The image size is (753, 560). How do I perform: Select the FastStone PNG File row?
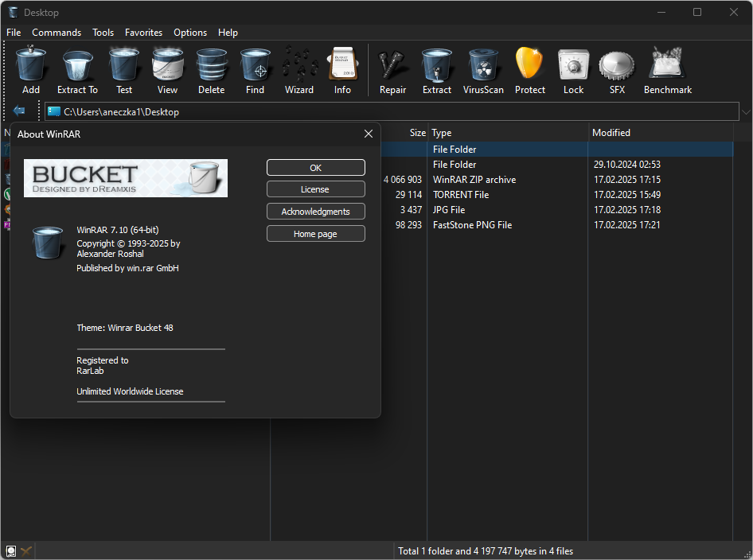[557, 224]
